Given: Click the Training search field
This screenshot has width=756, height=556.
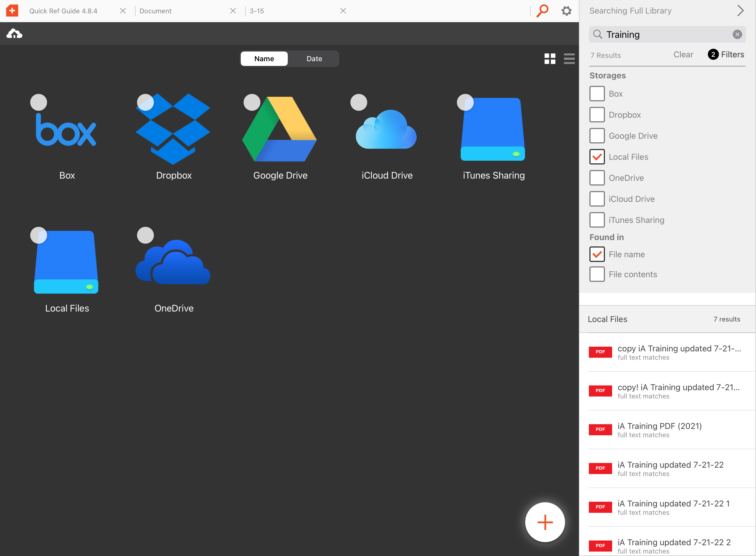Looking at the screenshot, I should coord(667,34).
